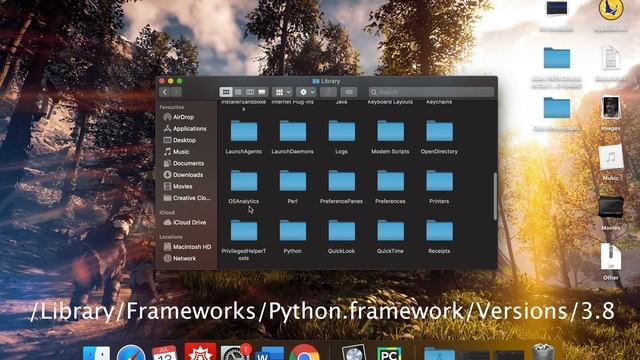This screenshot has width=640, height=360.
Task: Select the Preferences folder
Action: point(390,181)
